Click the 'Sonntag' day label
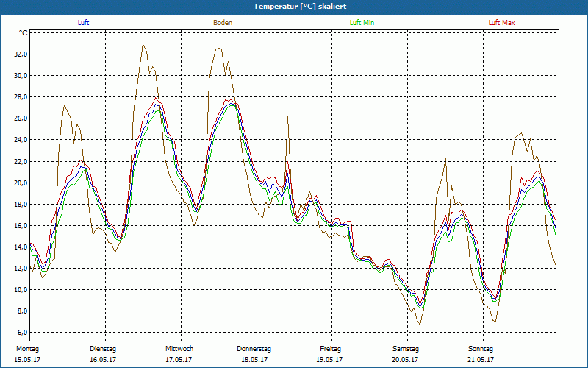This screenshot has height=368, width=588. (x=481, y=349)
